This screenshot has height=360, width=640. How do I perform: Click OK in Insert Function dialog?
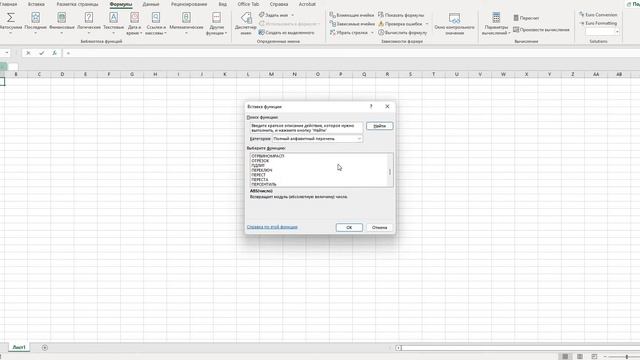(349, 227)
